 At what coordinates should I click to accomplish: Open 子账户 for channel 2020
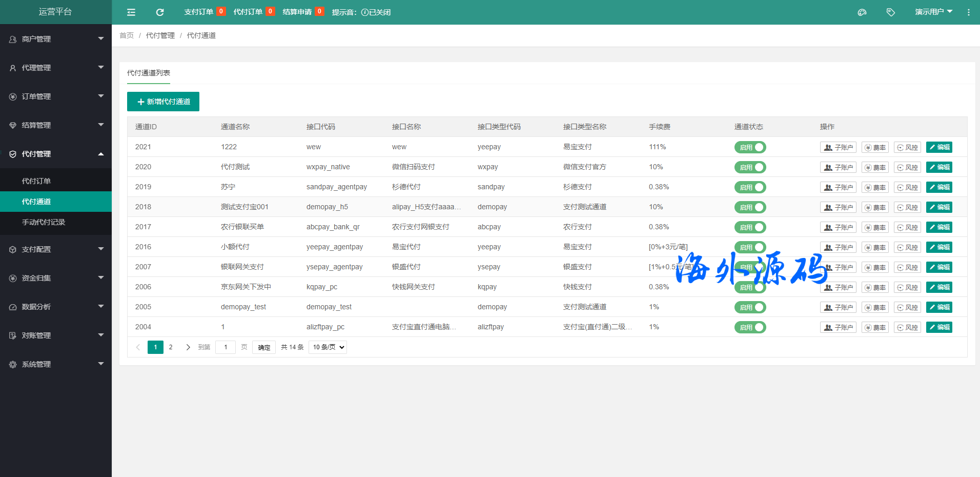pos(838,167)
